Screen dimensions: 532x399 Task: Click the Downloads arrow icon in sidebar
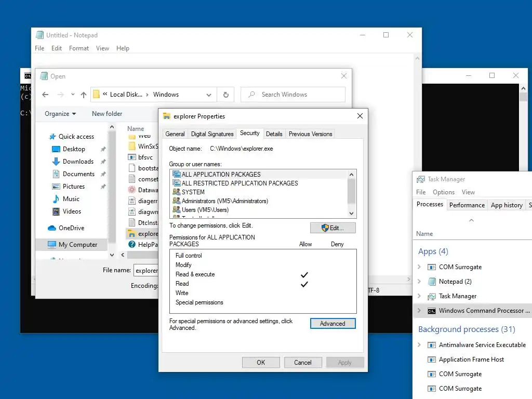56,162
